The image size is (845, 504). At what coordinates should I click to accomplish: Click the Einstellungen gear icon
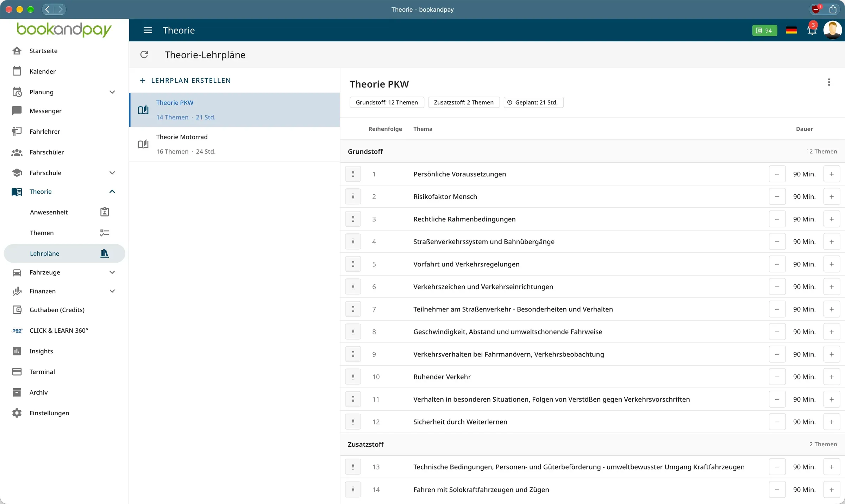(x=17, y=413)
